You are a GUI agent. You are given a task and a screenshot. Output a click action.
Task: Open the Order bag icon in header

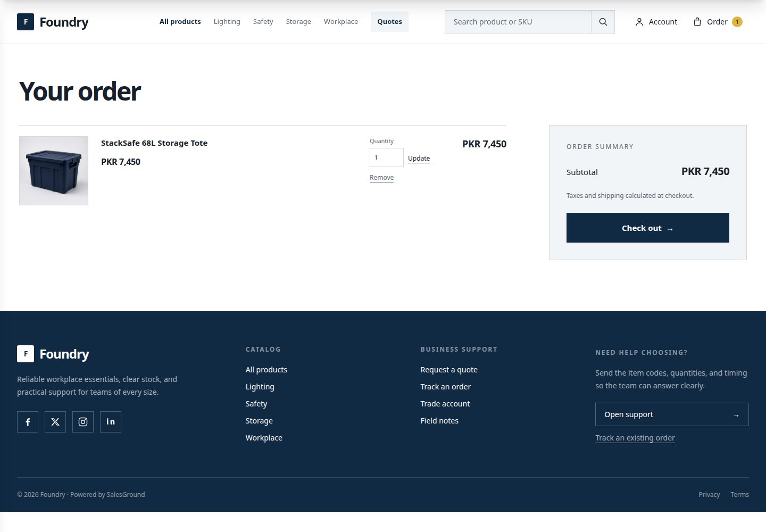697,22
